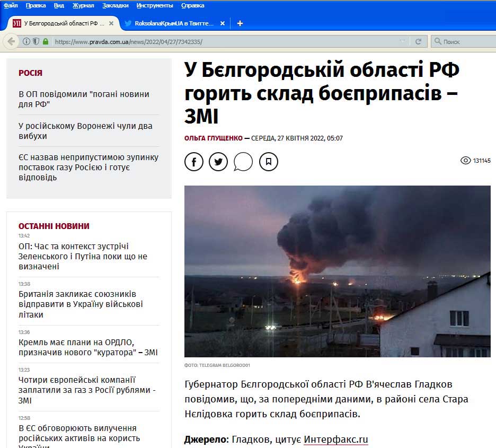Image resolution: width=496 pixels, height=448 pixels.
Task: Open site information icon in address bar
Action: click(26, 41)
